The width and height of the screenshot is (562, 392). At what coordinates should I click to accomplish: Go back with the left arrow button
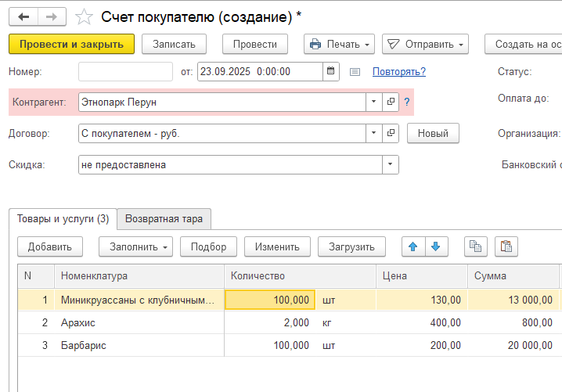(23, 17)
